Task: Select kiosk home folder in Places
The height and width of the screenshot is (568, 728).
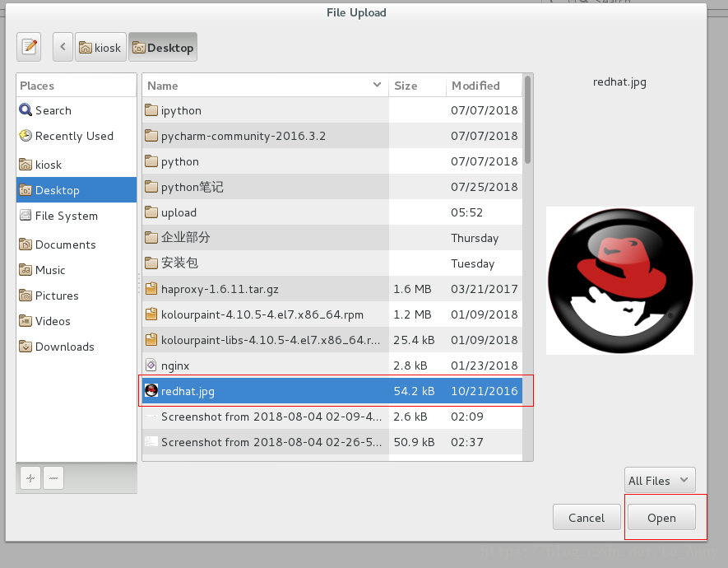Action: point(77,165)
